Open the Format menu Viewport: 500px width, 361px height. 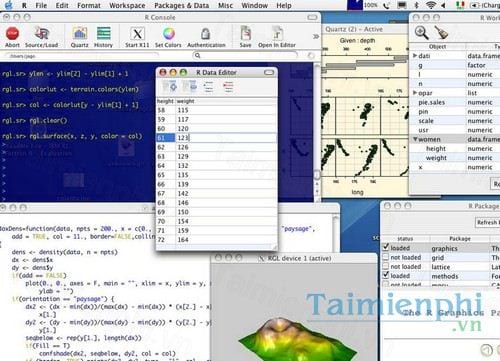pos(89,5)
